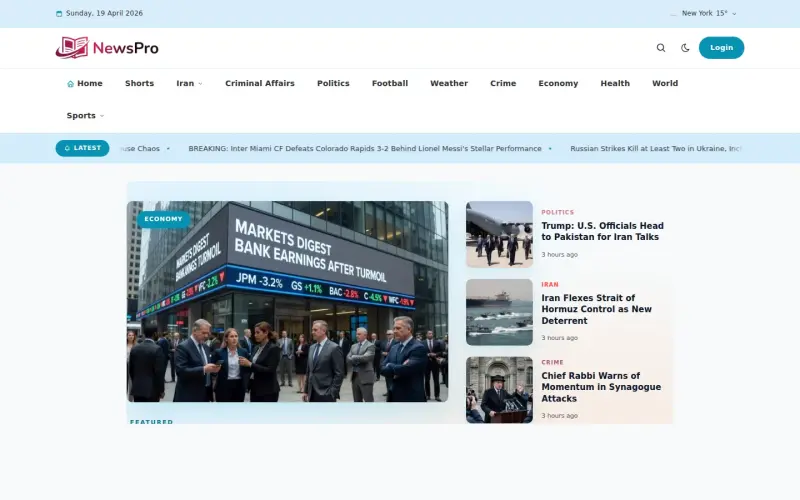Open the Criminal Affairs section
The image size is (800, 500).
pyautogui.click(x=260, y=83)
